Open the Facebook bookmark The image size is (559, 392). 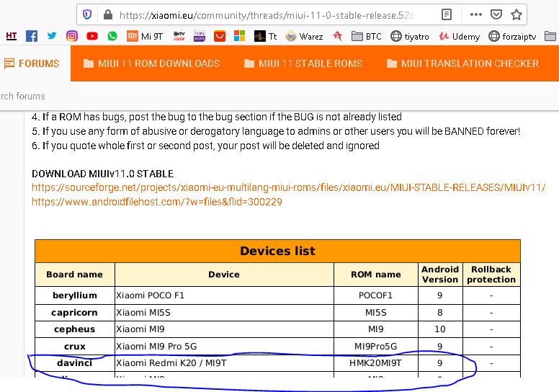[32, 36]
